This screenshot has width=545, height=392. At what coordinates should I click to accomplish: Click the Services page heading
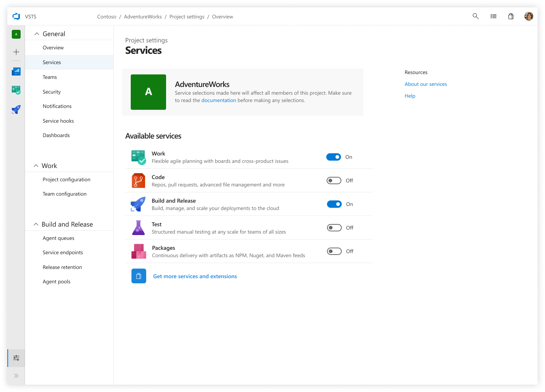pos(144,50)
